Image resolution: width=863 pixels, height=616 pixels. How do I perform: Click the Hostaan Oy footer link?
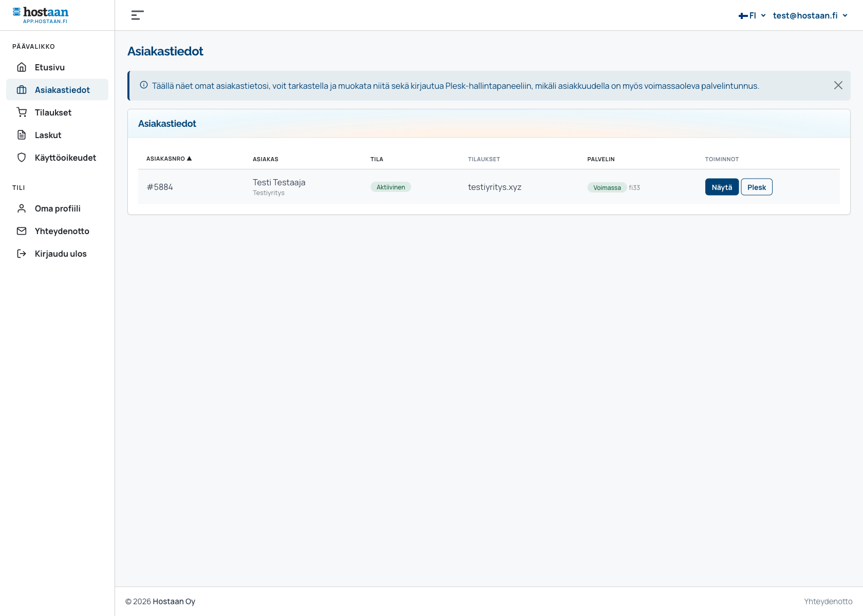tap(174, 602)
